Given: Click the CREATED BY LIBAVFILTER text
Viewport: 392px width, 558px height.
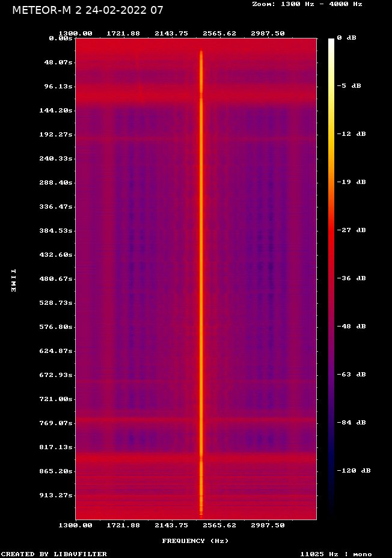Looking at the screenshot, I should point(54,554).
